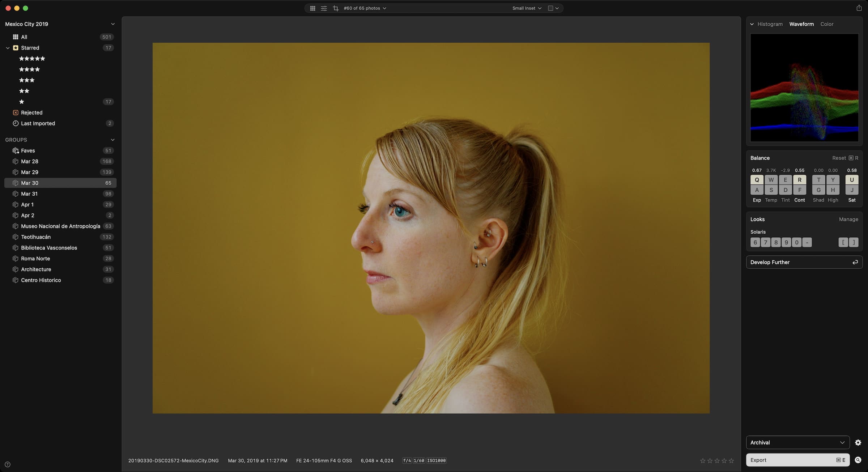Collapse the Starred tree item
This screenshot has width=868, height=472.
8,48
